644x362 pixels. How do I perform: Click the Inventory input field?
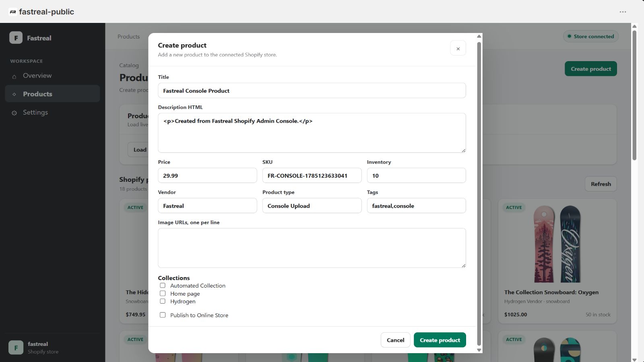click(416, 175)
